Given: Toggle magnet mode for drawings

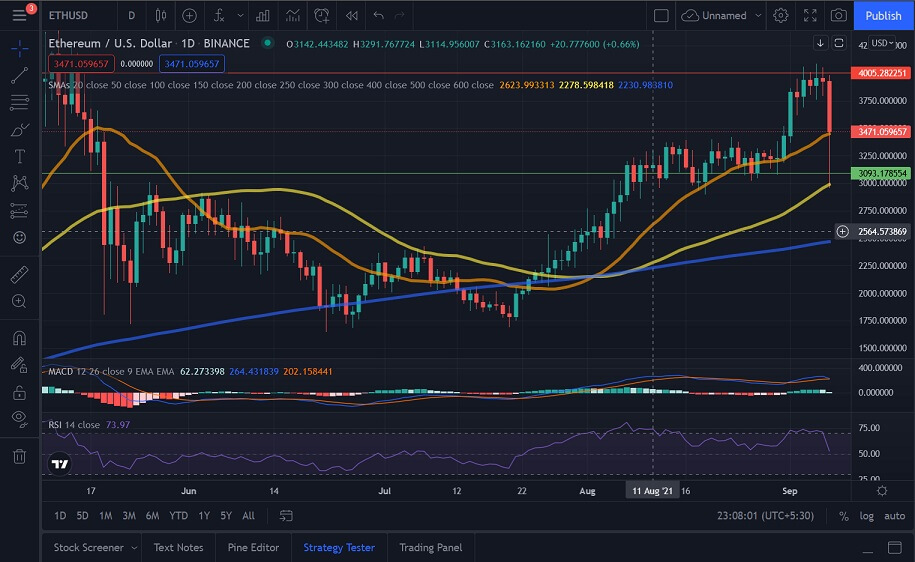Looking at the screenshot, I should click(x=19, y=339).
